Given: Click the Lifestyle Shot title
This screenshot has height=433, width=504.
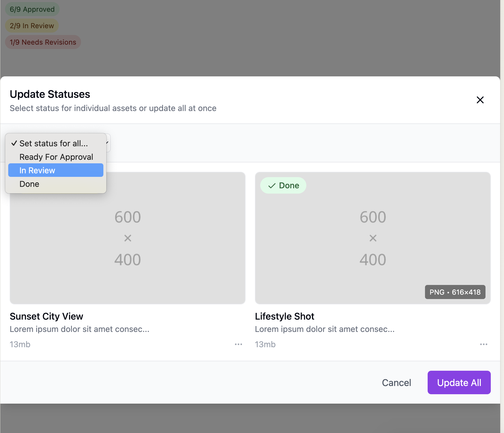Looking at the screenshot, I should [x=284, y=316].
